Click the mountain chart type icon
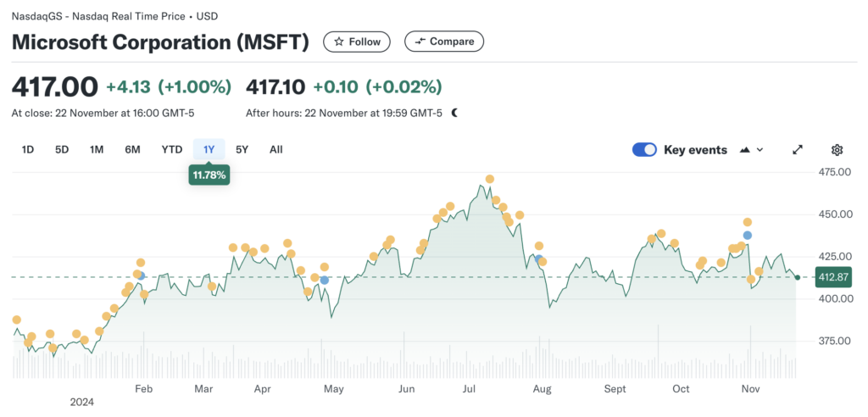This screenshot has width=868, height=417. pos(745,150)
